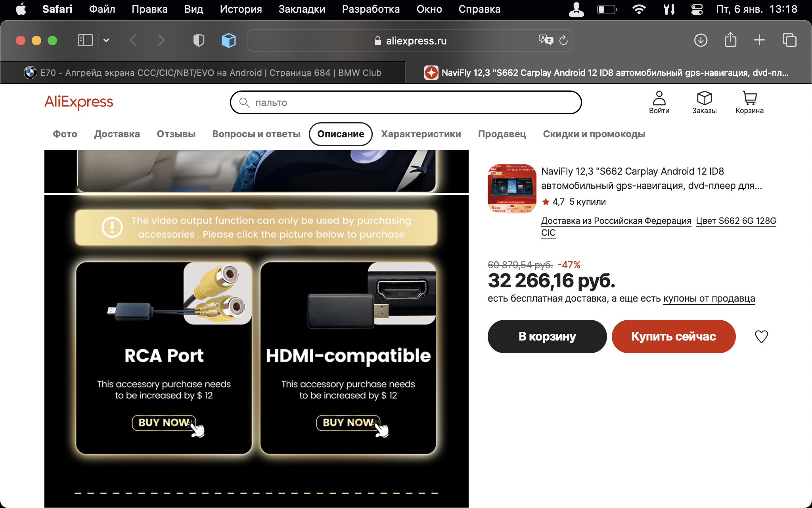This screenshot has height=508, width=812.
Task: Click the 4,7 star rating
Action: 553,202
